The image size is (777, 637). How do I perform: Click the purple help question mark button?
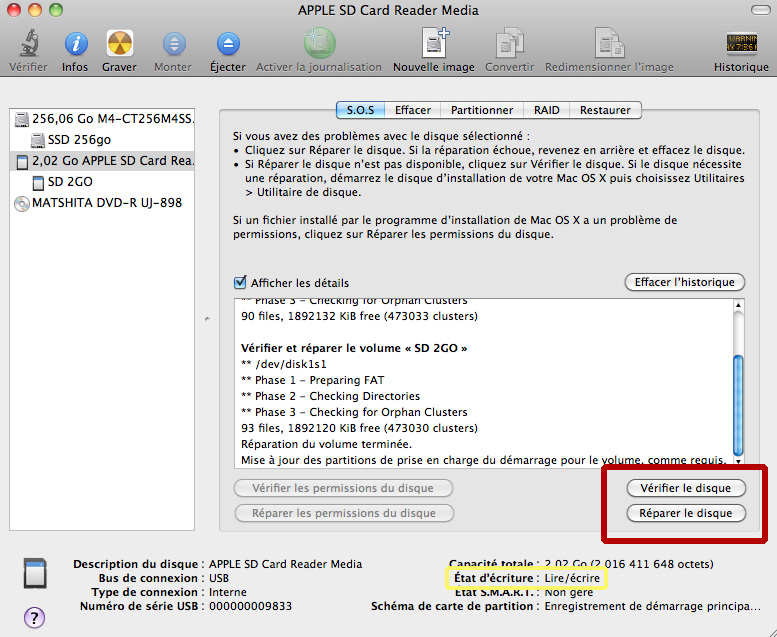(34, 617)
